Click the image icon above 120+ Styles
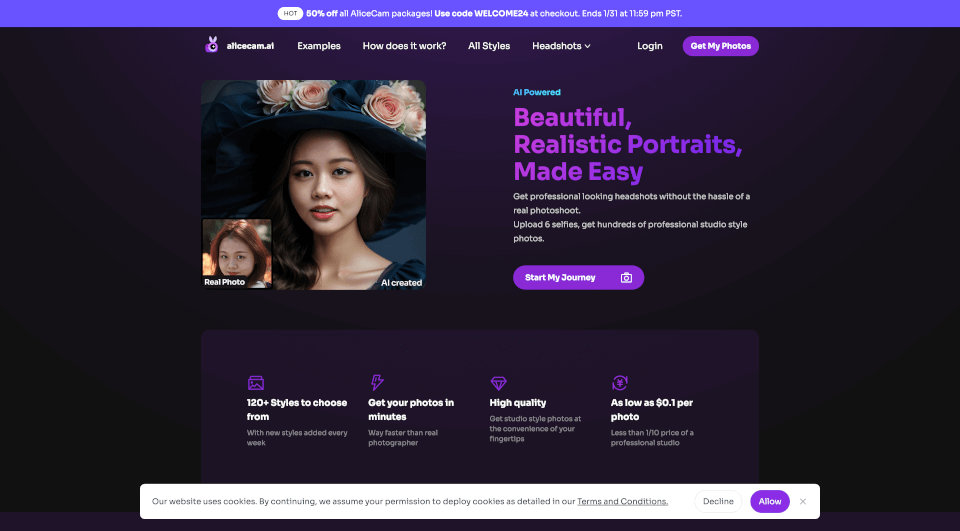The height and width of the screenshot is (531, 960). click(x=256, y=383)
